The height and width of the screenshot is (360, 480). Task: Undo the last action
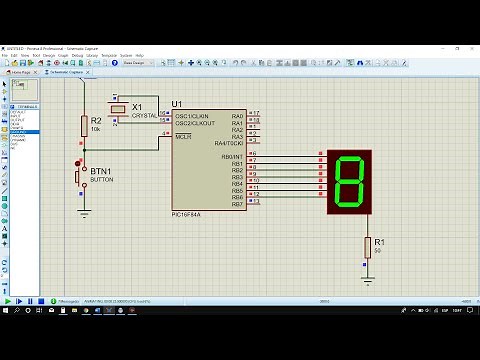236,63
